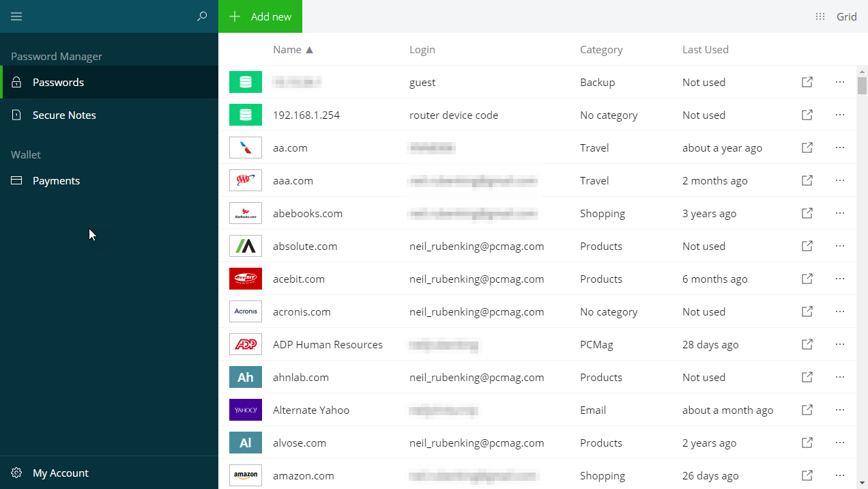Expand more options for ADP Human Resources
The height and width of the screenshot is (489, 868).
pos(839,344)
